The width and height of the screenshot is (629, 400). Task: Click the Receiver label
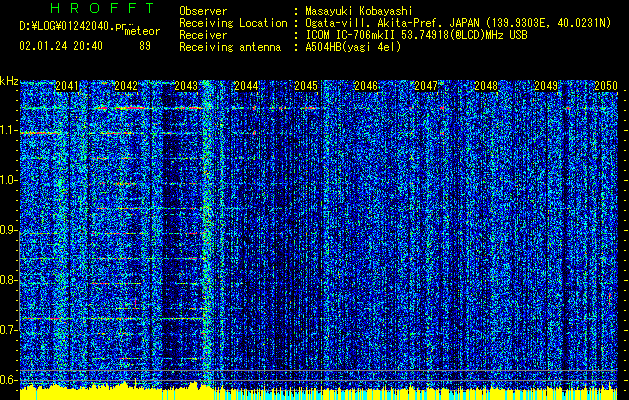(x=203, y=35)
